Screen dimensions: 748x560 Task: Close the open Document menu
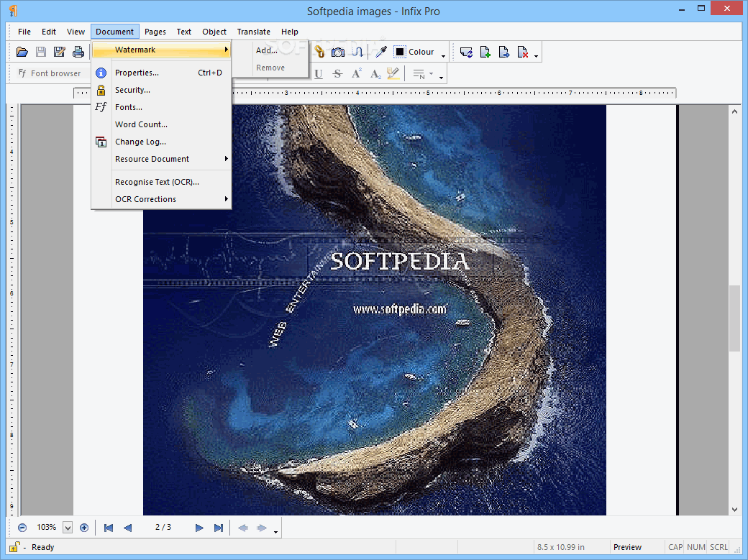point(114,32)
